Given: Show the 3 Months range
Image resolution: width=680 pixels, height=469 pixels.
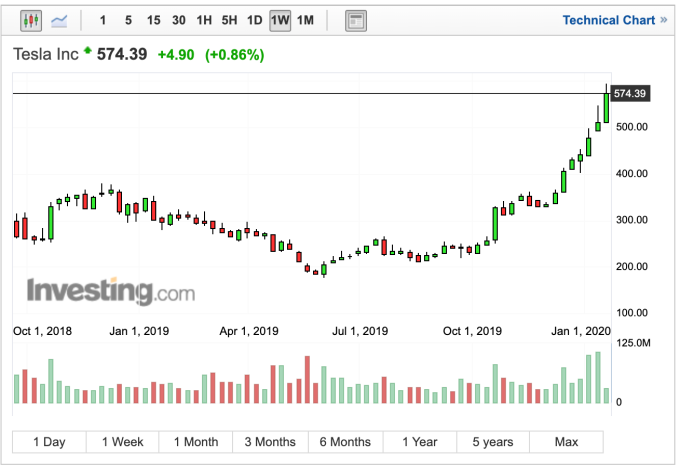Looking at the screenshot, I should pos(270,442).
